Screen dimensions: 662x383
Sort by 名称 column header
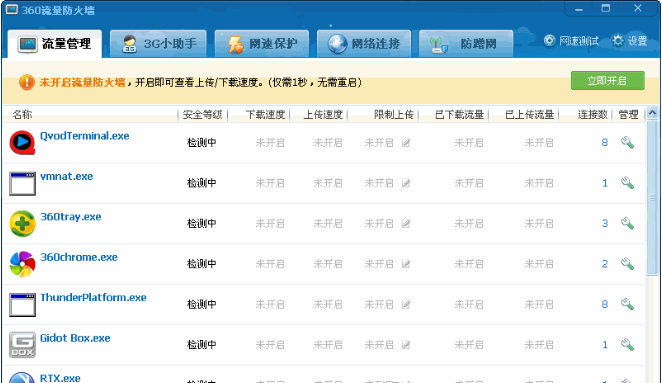click(x=22, y=114)
